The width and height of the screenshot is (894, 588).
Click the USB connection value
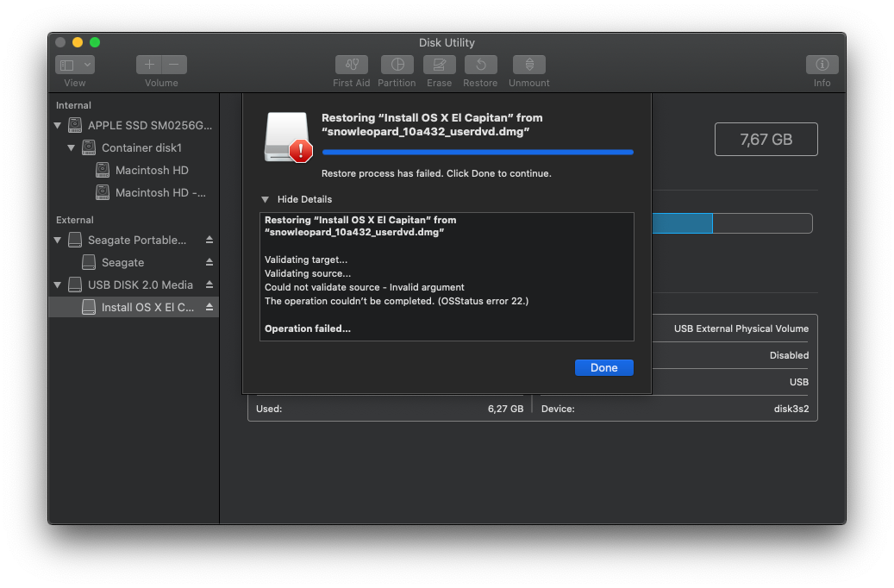799,382
